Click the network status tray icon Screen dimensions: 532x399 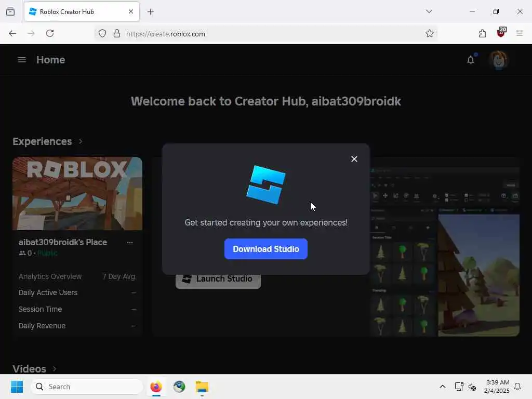pos(459,387)
